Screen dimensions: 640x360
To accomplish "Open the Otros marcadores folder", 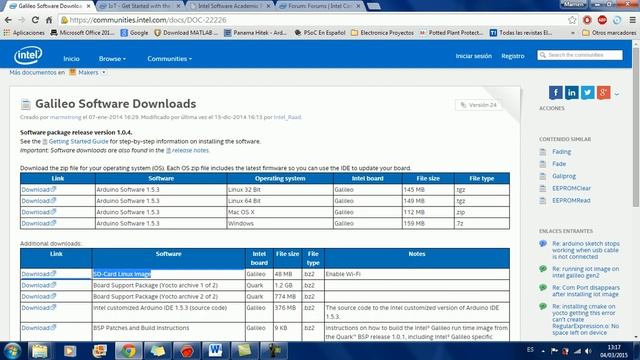I will click(x=609, y=32).
